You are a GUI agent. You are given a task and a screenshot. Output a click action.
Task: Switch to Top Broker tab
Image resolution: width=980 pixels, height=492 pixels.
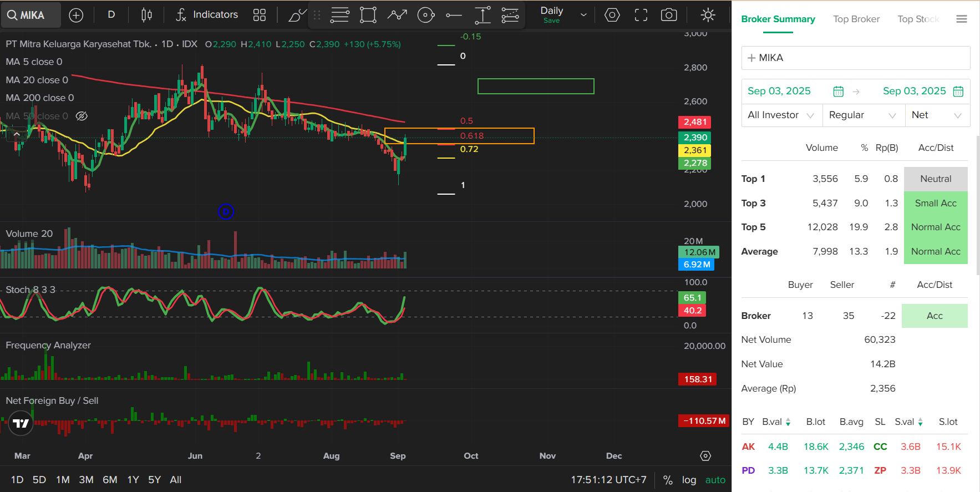[x=856, y=19]
